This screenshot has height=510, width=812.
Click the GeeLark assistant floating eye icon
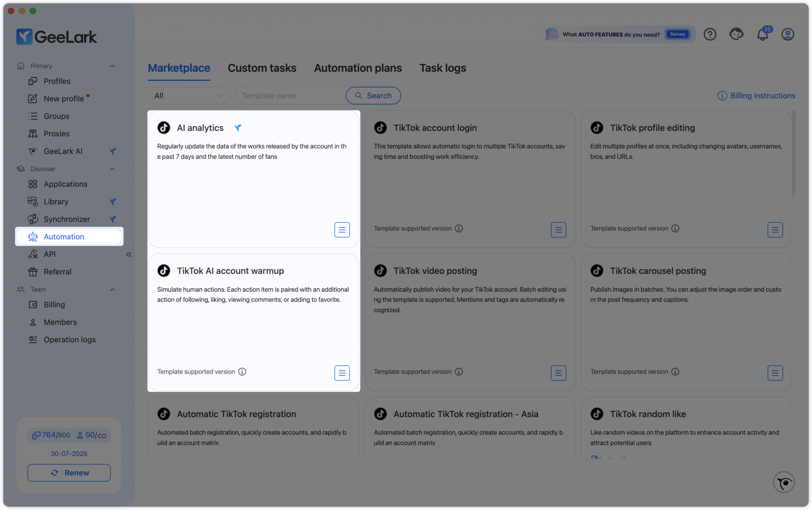(x=784, y=482)
